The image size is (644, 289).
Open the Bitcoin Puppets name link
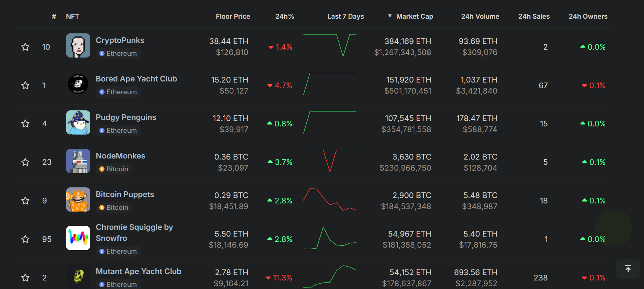click(125, 194)
